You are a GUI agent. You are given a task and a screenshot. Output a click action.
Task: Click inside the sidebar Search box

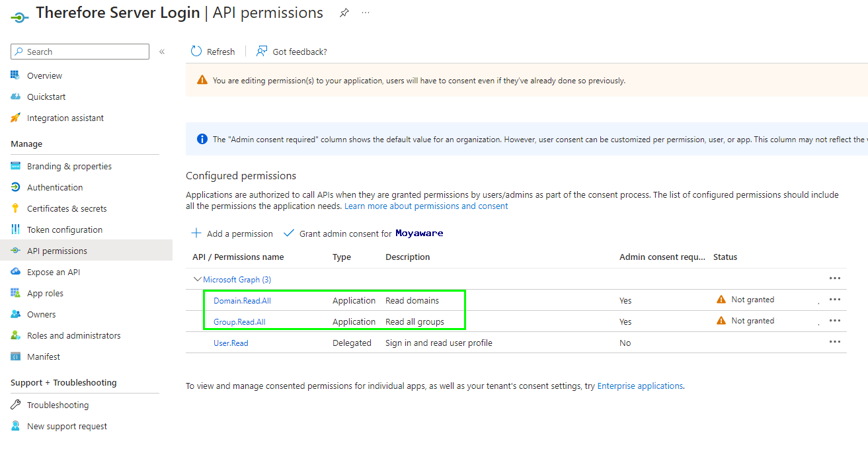pos(79,51)
